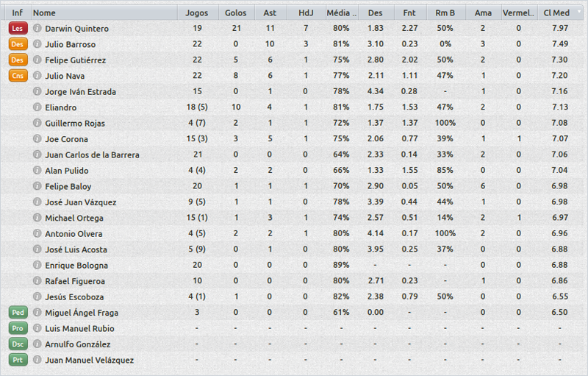The image size is (588, 376).
Task: Click the green Ped badge for Miguel Ángel Fraga
Action: tap(17, 313)
